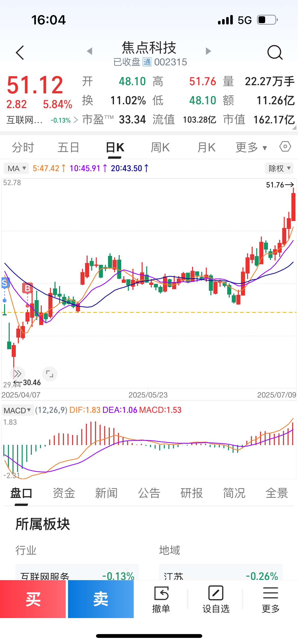Viewport: 298px width, 644px height.
Task: Open the 简况 info tab
Action: click(234, 493)
